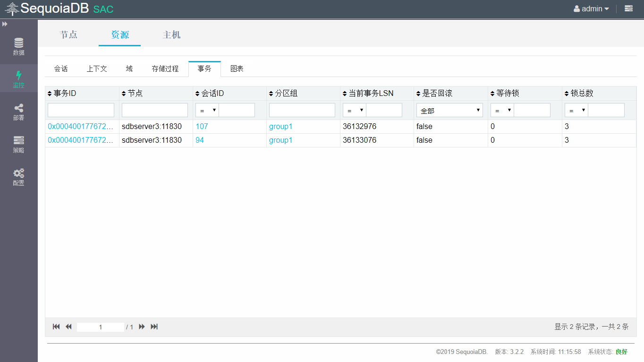Click the 节点 filter text field

[155, 111]
